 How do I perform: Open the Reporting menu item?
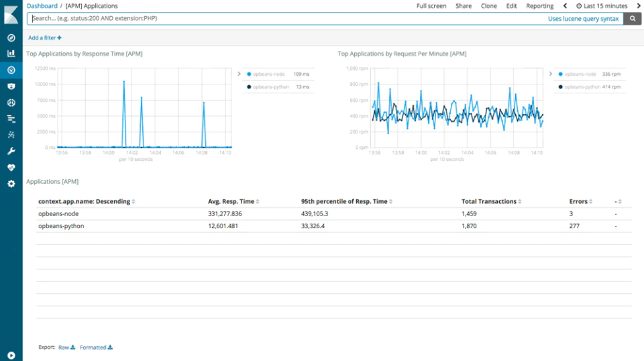click(x=539, y=6)
